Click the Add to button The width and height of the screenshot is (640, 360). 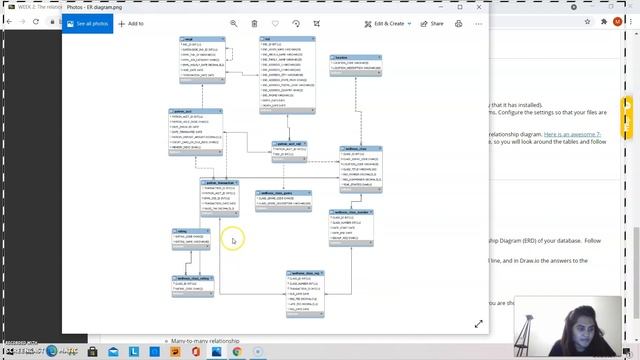(x=131, y=24)
